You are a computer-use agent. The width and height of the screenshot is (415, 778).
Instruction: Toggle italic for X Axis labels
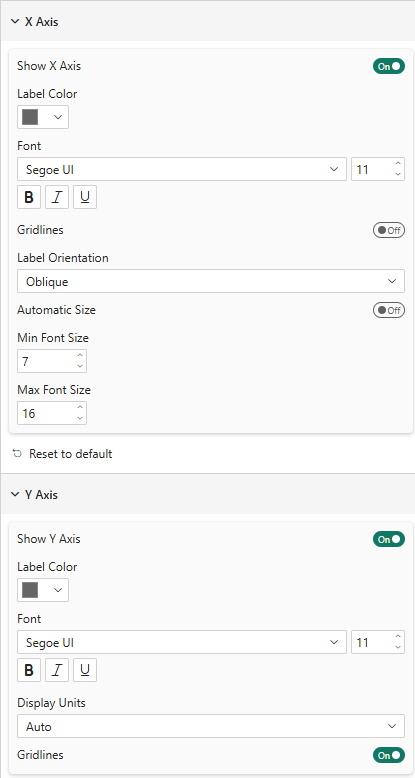(x=57, y=197)
